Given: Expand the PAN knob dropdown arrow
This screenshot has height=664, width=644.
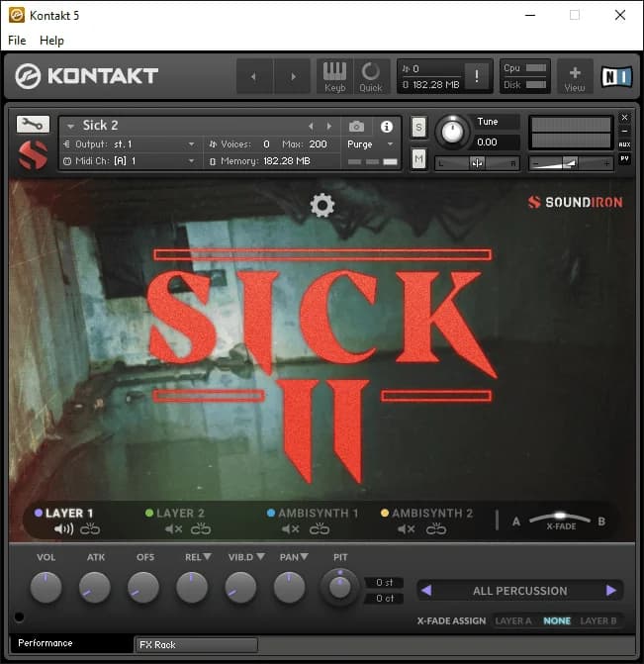Looking at the screenshot, I should coord(305,556).
